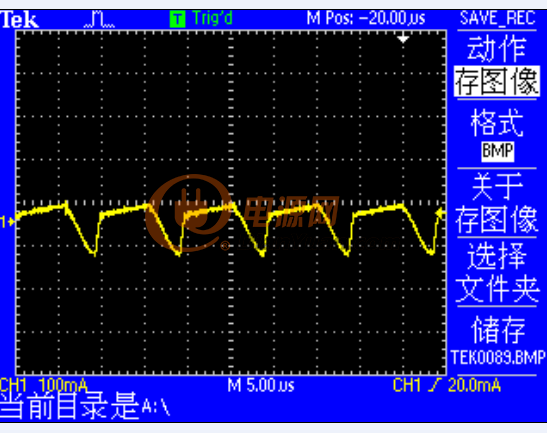Click the Trig'd status text
547x433 pixels.
coord(212,18)
